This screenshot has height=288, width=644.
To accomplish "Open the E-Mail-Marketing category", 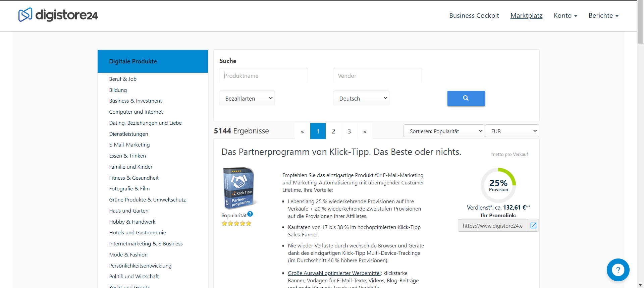I will pyautogui.click(x=129, y=145).
